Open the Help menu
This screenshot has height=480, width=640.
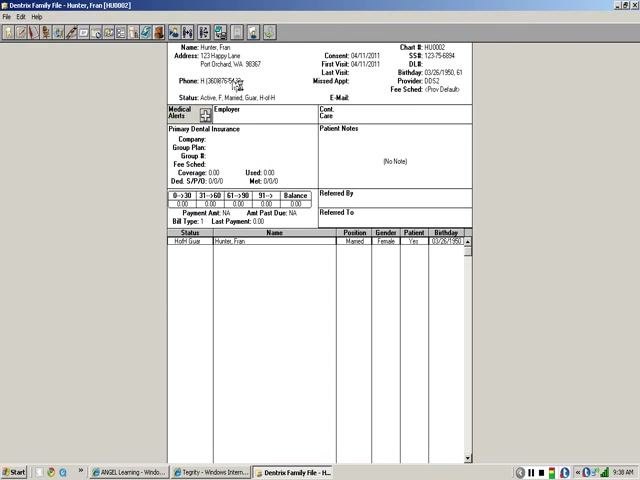click(x=37, y=17)
